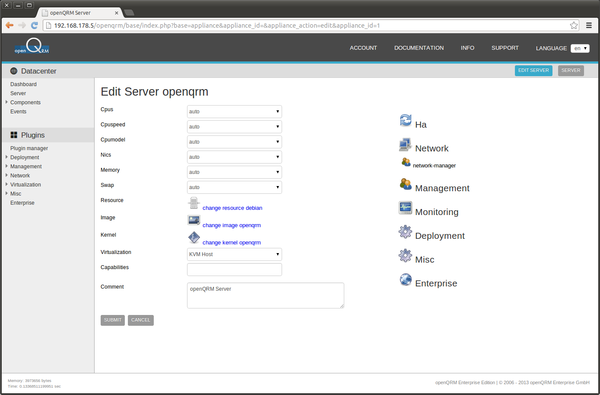Screen dimensions: 600x395
Task: Open the browser hamburger menu
Action: coord(589,25)
